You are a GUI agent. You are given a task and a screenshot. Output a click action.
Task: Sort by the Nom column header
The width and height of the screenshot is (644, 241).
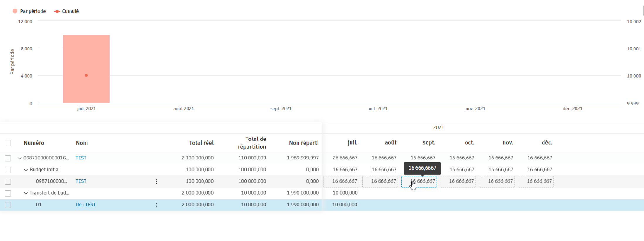point(82,143)
